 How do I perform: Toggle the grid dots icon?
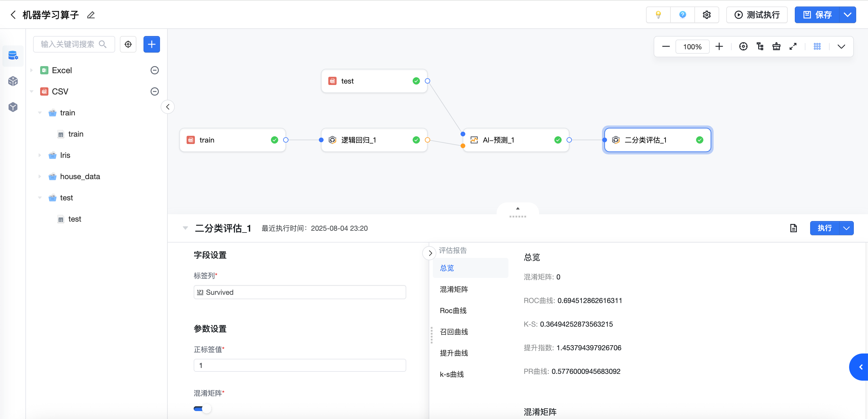[817, 47]
